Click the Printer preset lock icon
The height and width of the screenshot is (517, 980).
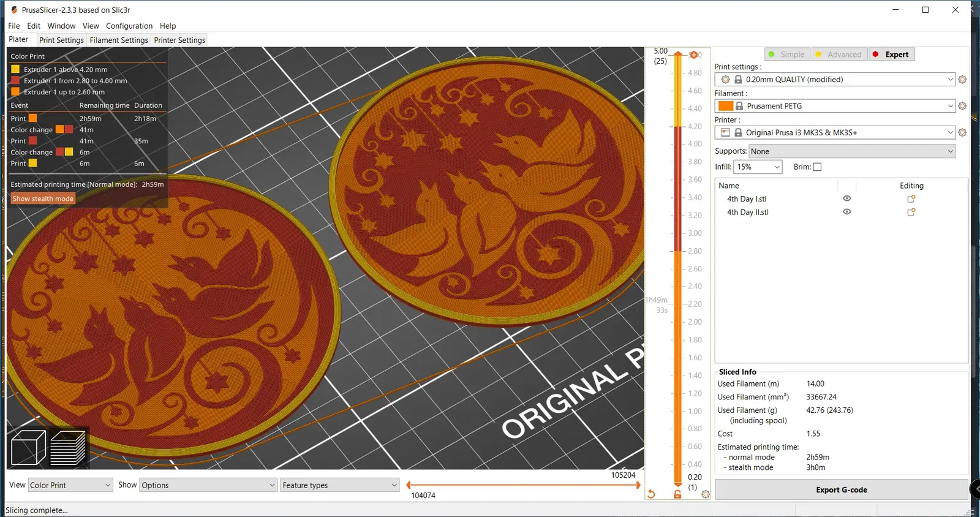[738, 132]
